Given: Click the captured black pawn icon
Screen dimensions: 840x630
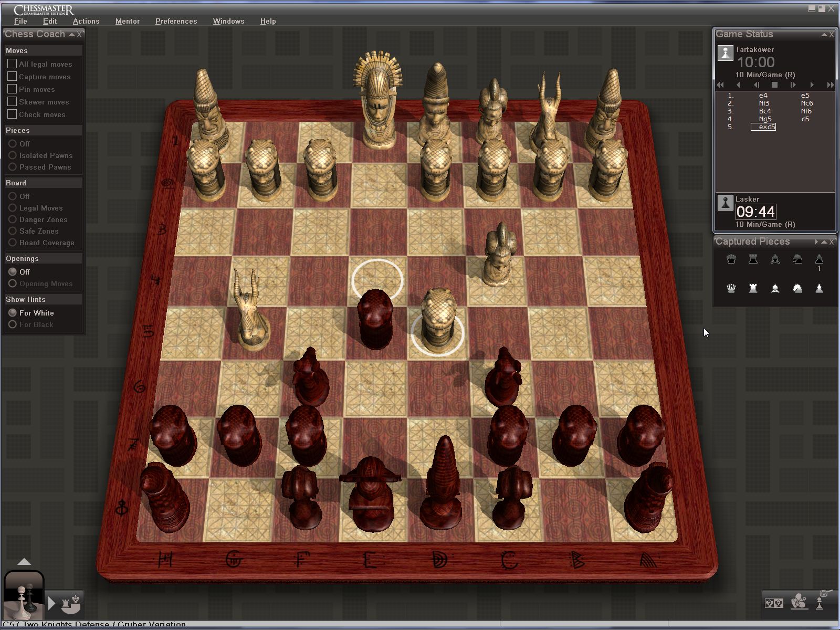Looking at the screenshot, I should pyautogui.click(x=819, y=259).
